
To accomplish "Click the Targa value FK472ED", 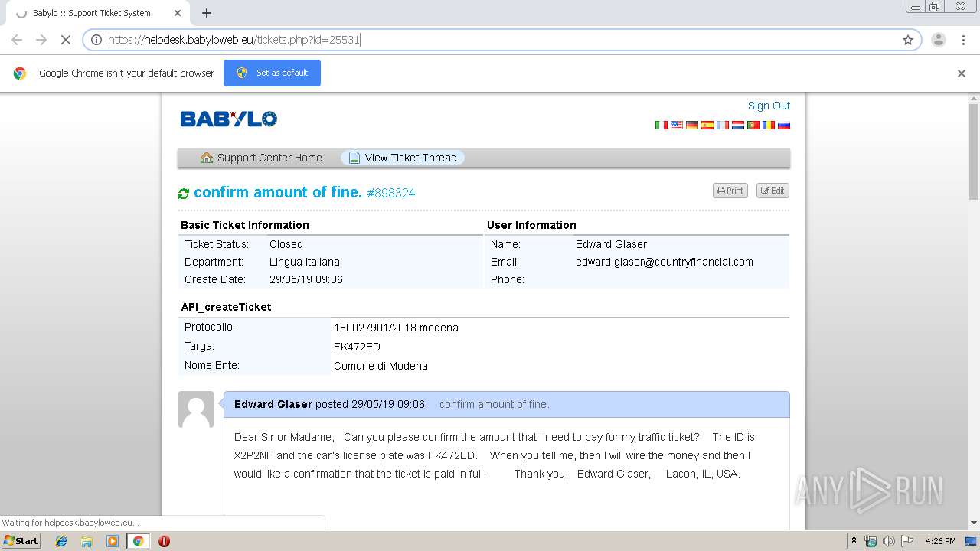I will click(357, 347).
